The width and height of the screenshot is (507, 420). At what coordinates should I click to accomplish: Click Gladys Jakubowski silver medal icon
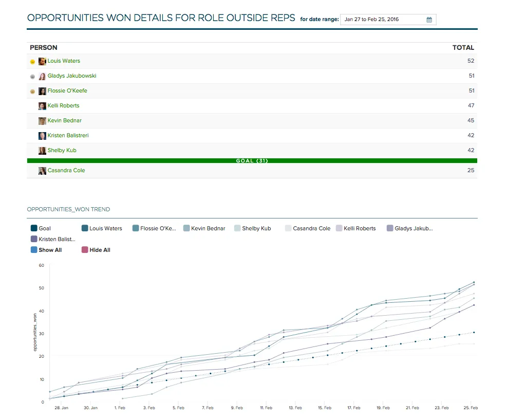pos(32,77)
